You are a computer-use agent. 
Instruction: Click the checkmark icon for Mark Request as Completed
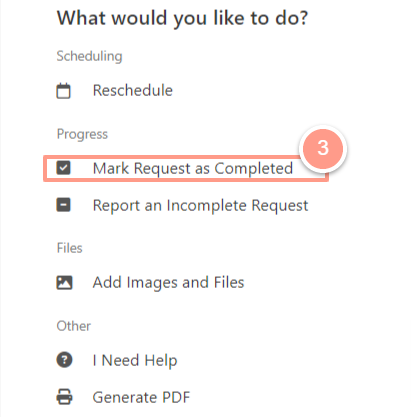(x=63, y=168)
